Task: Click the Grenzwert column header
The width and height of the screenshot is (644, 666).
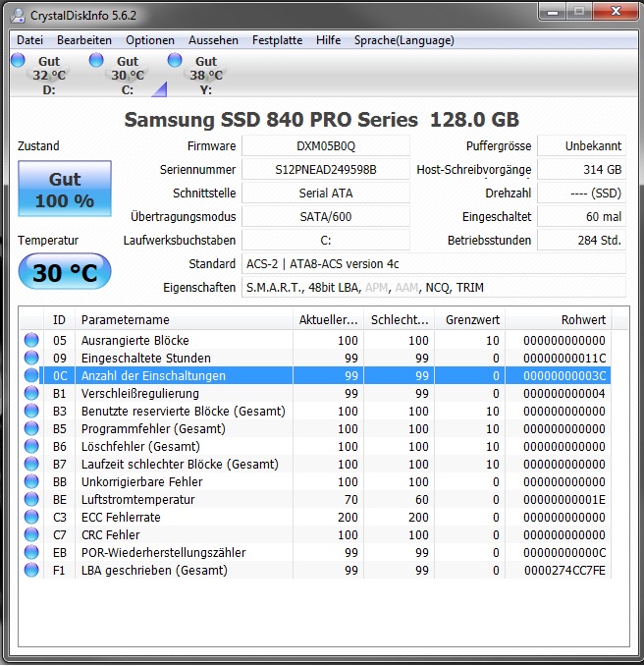Action: click(469, 319)
